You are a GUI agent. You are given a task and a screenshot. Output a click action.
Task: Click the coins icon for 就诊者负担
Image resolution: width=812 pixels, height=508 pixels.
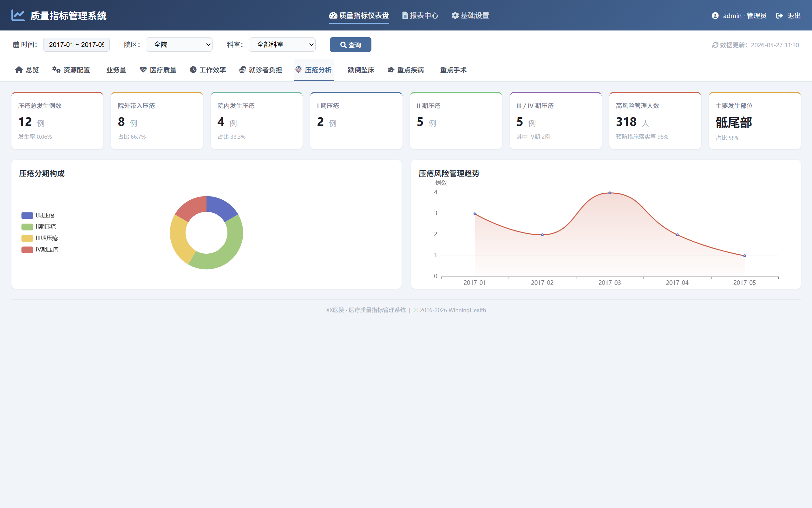pyautogui.click(x=243, y=70)
